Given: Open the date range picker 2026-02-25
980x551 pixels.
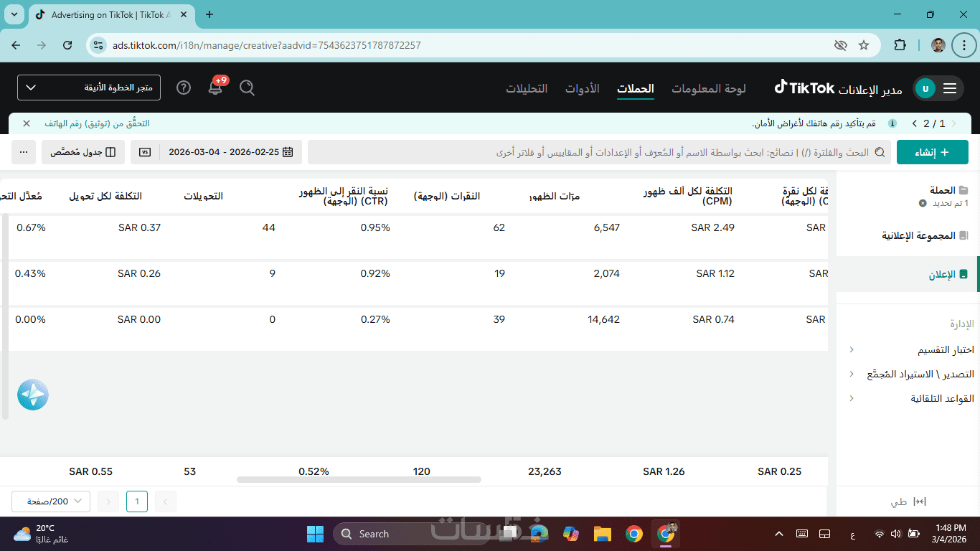Looking at the screenshot, I should click(x=230, y=152).
